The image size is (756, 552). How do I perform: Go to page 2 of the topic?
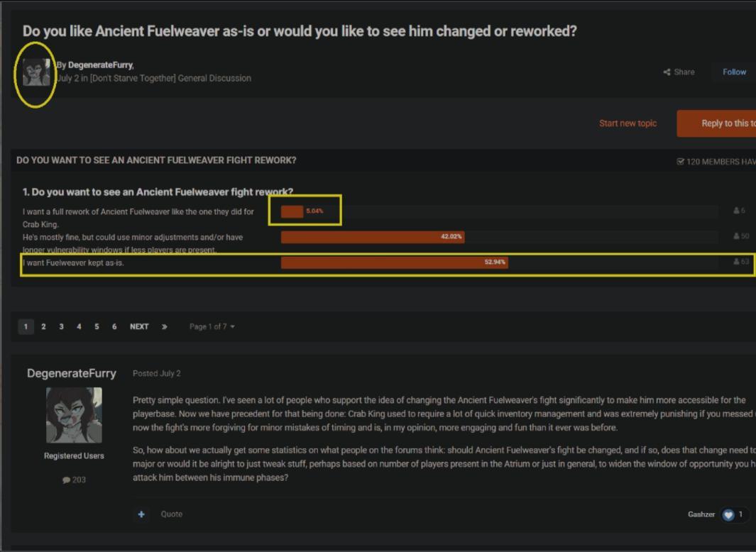tap(43, 327)
